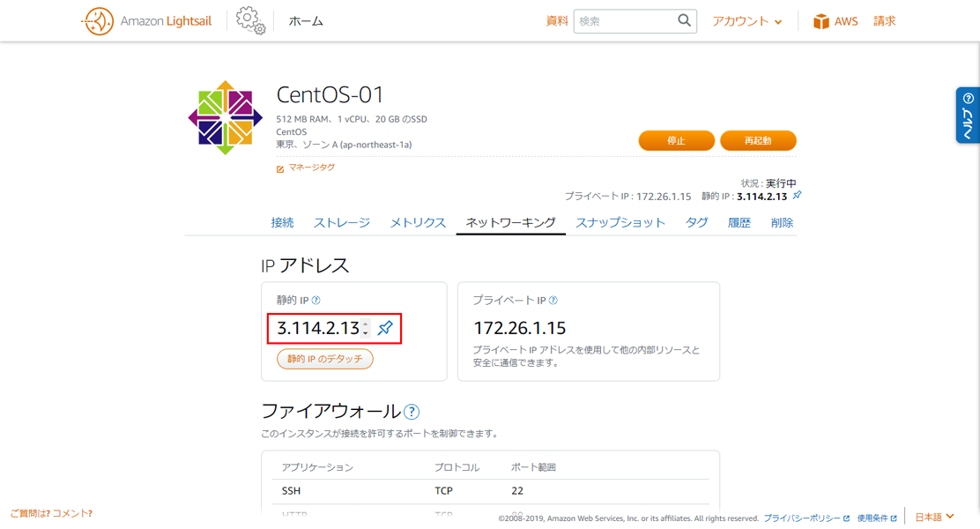
Task: Click the CentOS instance logo
Action: pyautogui.click(x=225, y=117)
